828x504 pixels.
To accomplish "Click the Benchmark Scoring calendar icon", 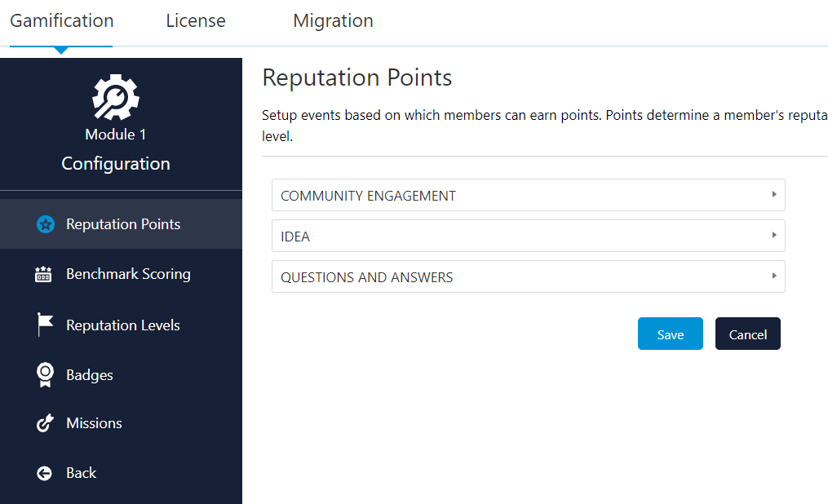I will click(x=43, y=274).
